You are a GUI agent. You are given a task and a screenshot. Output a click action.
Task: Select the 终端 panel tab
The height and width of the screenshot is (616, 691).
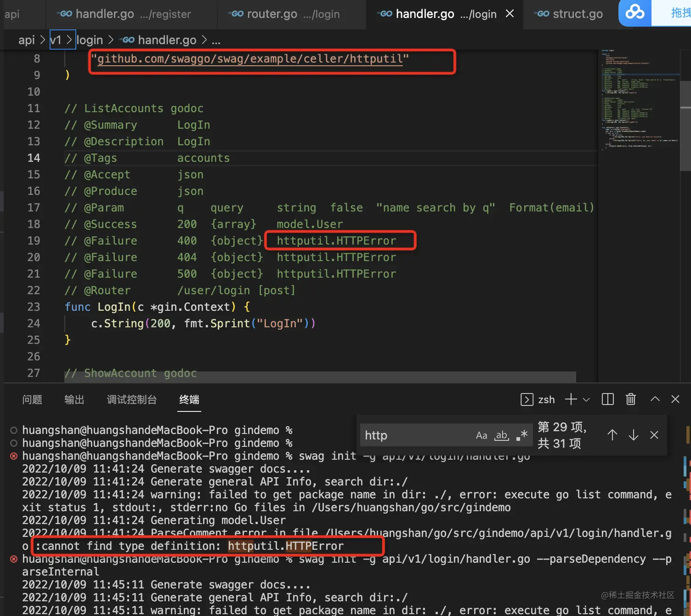tap(189, 399)
